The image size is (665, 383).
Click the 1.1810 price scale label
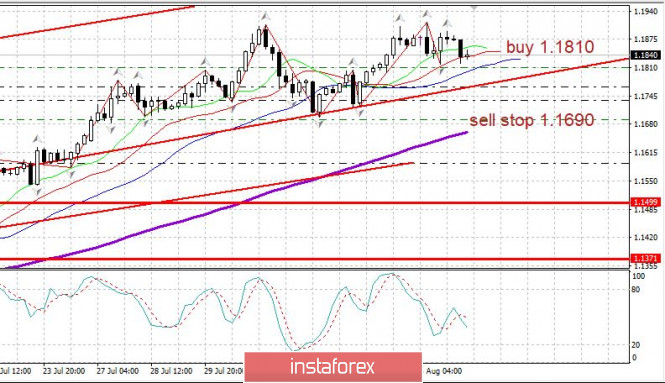tap(646, 68)
